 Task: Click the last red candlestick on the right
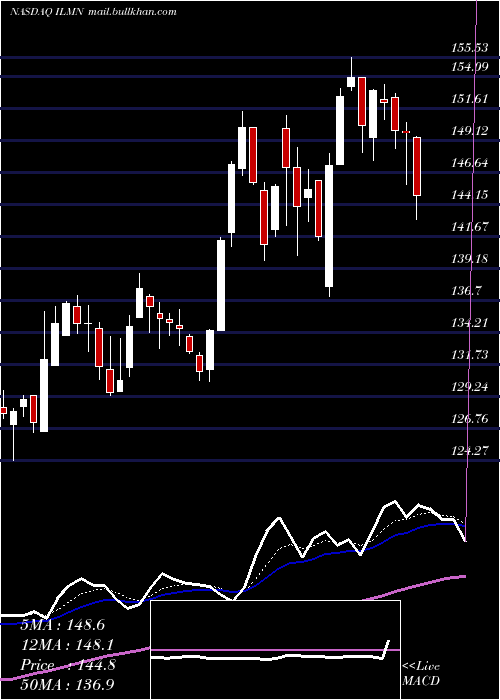[x=417, y=167]
